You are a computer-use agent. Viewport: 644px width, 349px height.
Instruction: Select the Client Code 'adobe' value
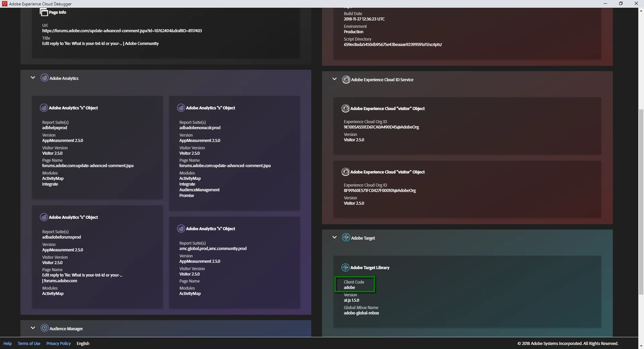pyautogui.click(x=349, y=288)
